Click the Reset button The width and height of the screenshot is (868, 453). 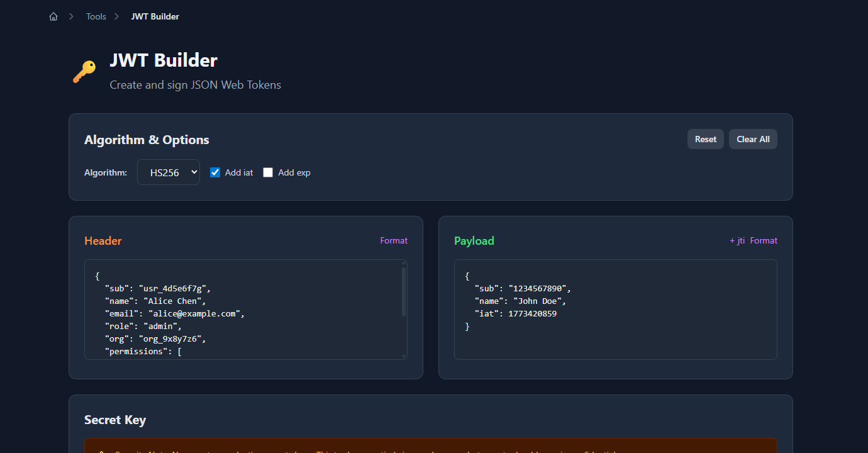[706, 139]
